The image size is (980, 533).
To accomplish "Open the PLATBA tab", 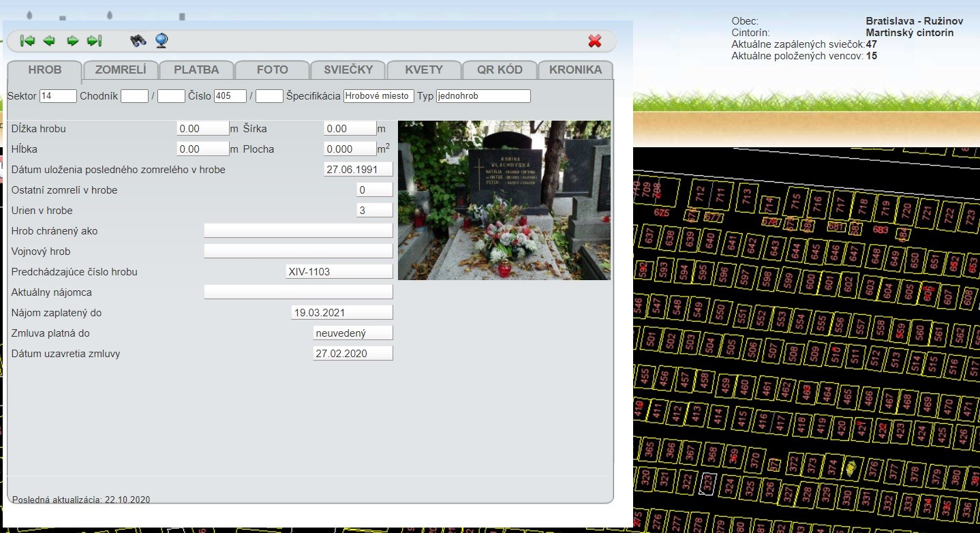I will (196, 70).
